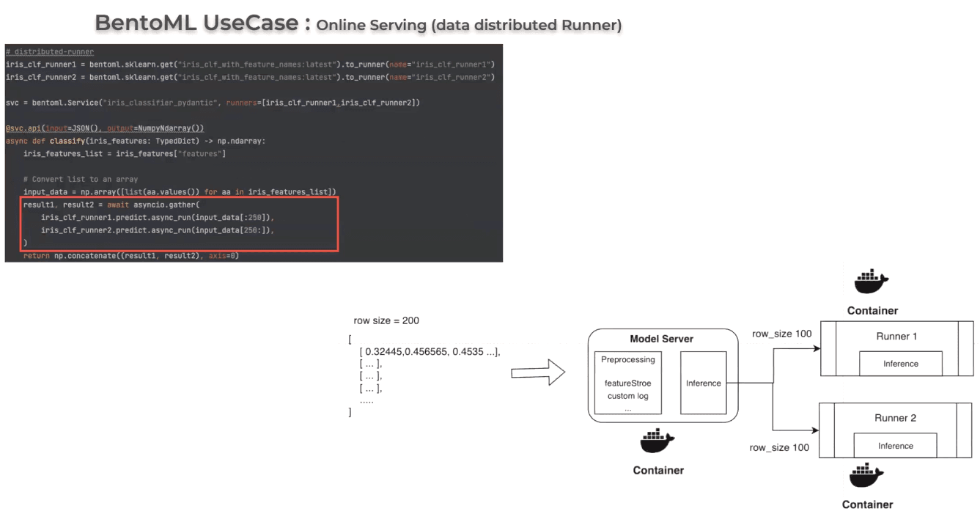Click the 'Online Serving (data distributed Runner)' subtitle

469,25
